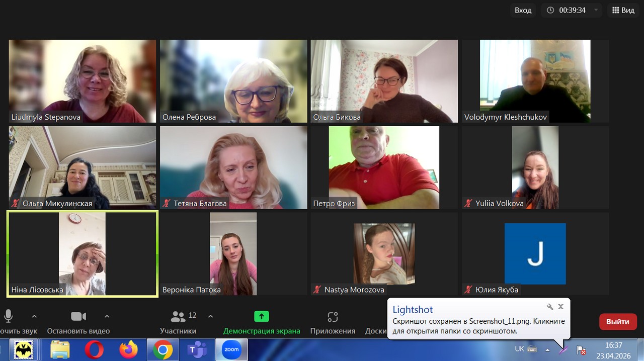The height and width of the screenshot is (361, 644).
Task: Expand audio options arrow beside microphone
Action: coord(34,316)
